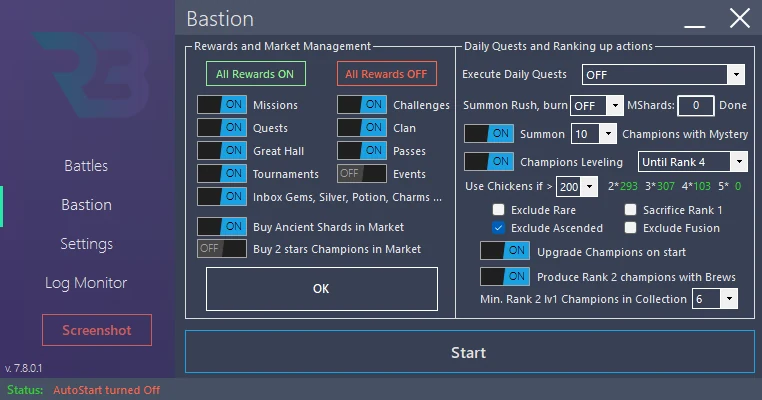The image size is (762, 400).
Task: Enable the Events rewards switch
Action: pos(362,174)
